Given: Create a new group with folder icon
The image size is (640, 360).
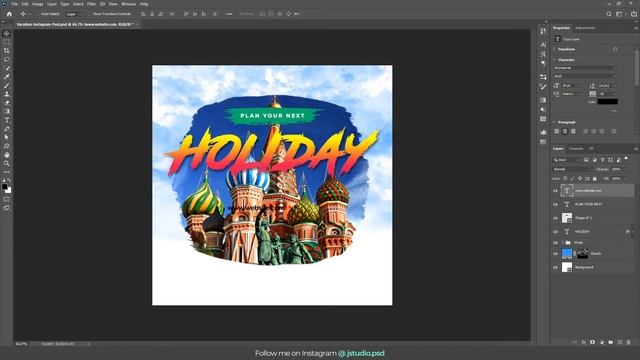Looking at the screenshot, I should (x=611, y=342).
